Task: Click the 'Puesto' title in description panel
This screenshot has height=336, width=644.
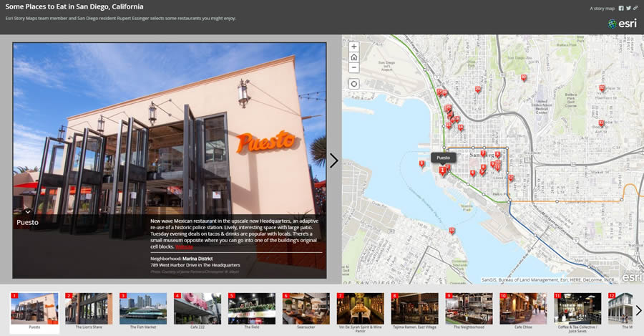Action: click(x=27, y=223)
